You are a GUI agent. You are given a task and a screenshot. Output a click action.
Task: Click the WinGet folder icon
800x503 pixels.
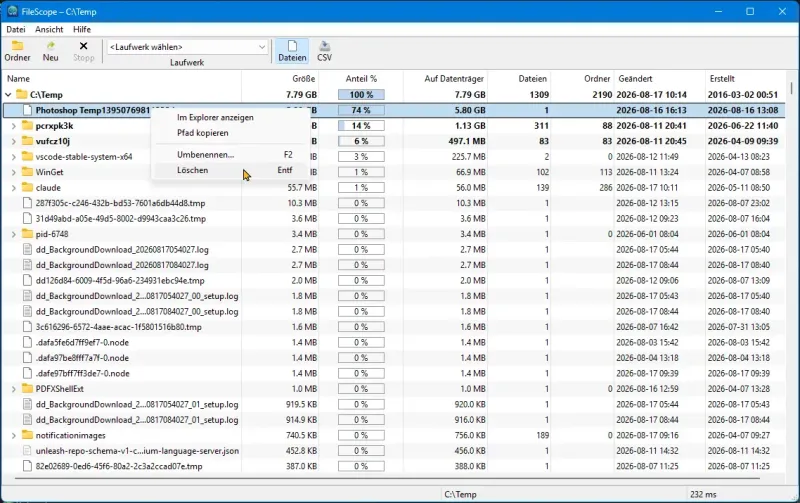pyautogui.click(x=27, y=172)
